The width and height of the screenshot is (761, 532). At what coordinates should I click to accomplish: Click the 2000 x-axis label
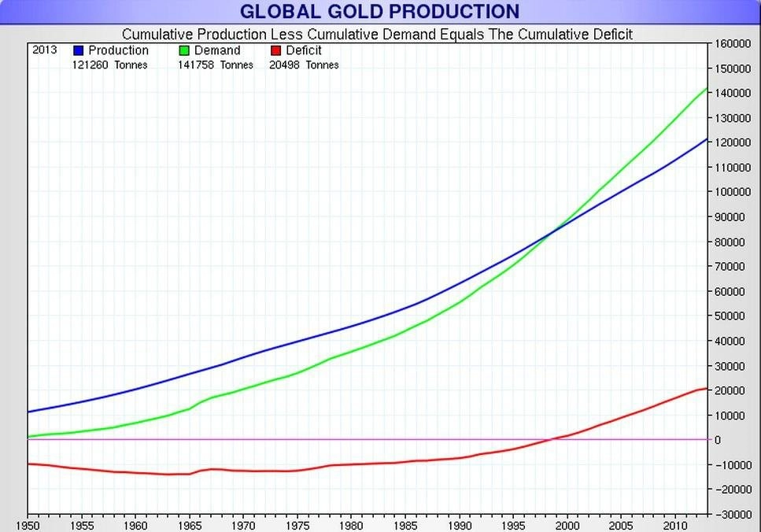[567, 526]
